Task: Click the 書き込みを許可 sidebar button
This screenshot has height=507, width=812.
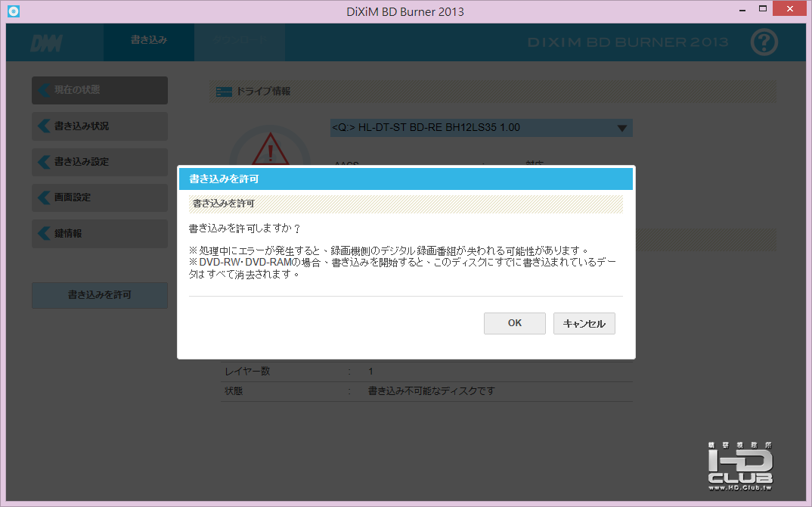Action: [100, 295]
